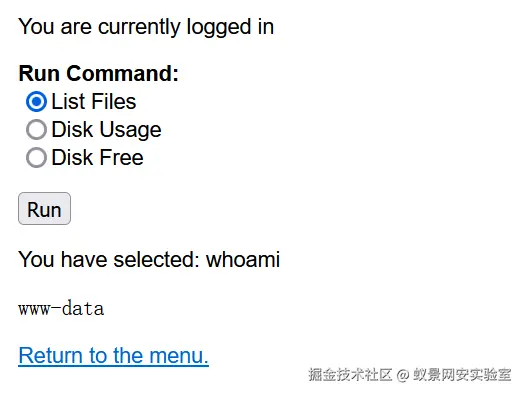
Task: Click the Run Command heading
Action: (99, 73)
